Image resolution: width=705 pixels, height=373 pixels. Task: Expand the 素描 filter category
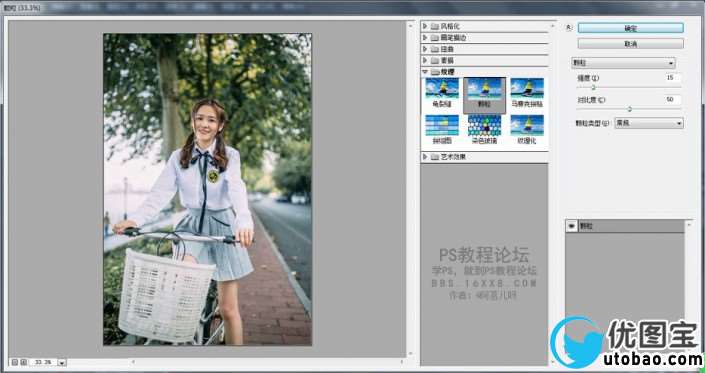pyautogui.click(x=425, y=60)
